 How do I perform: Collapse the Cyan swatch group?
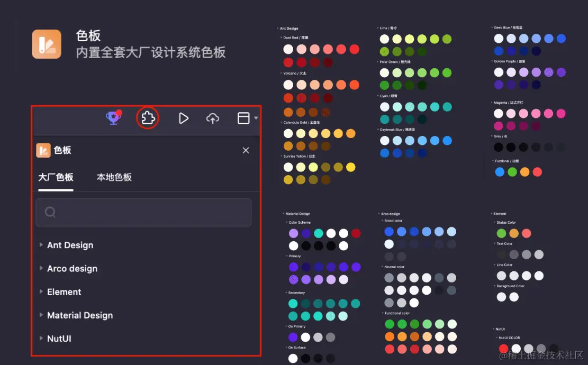coord(378,96)
